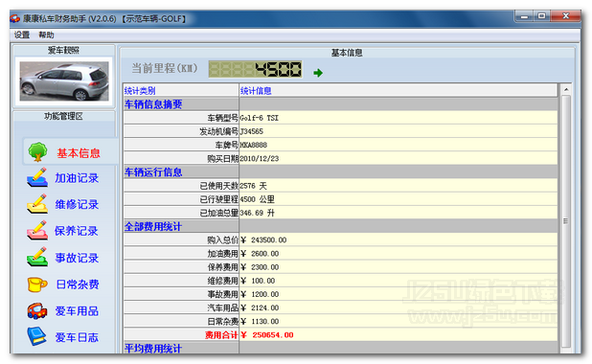Select the 平均费用统计 group header row
592x364 pixels.
(x=341, y=348)
